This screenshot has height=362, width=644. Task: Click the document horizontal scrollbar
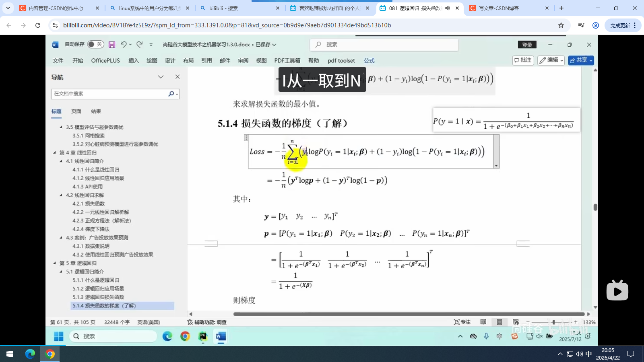click(409, 314)
